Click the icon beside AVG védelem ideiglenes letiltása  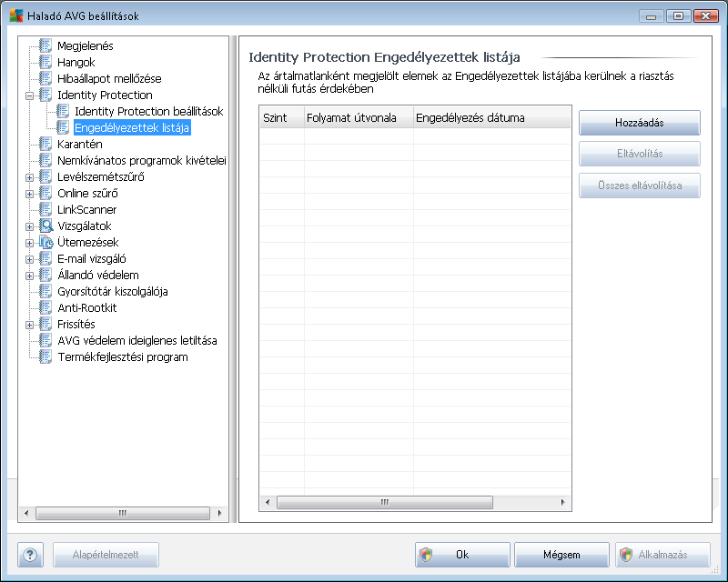click(x=45, y=340)
